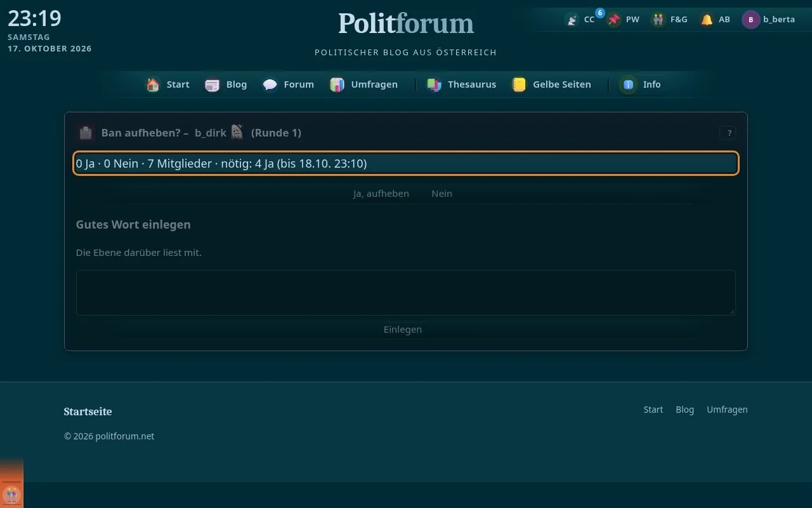Click the clipboard icon before Ban aufheben

tap(86, 133)
